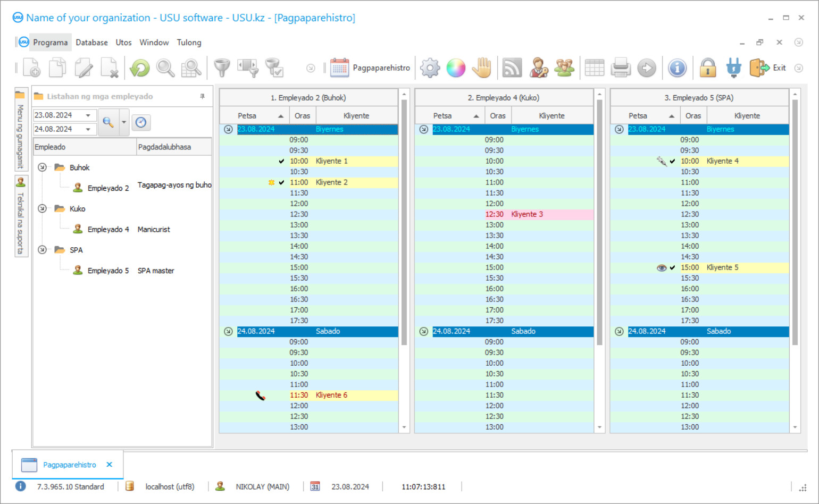The image size is (819, 504).
Task: Click the new record document icon
Action: click(x=31, y=68)
